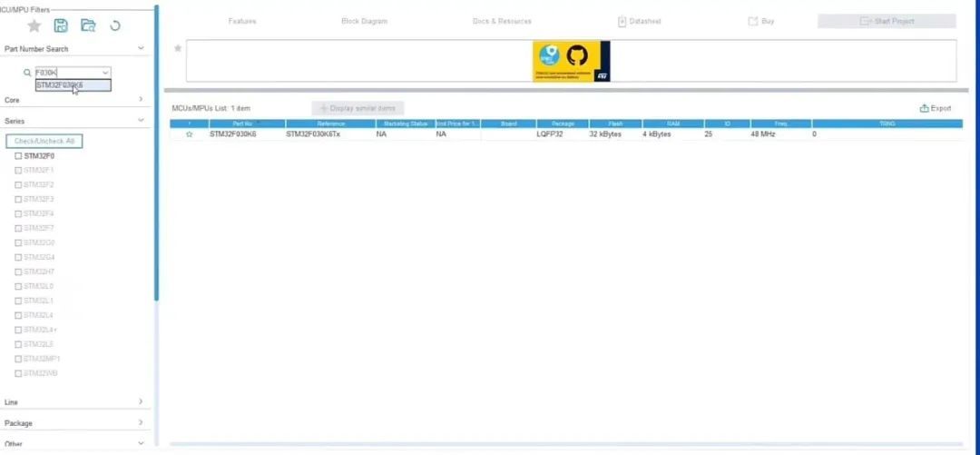Click the load saved search folder icon

pos(88,25)
